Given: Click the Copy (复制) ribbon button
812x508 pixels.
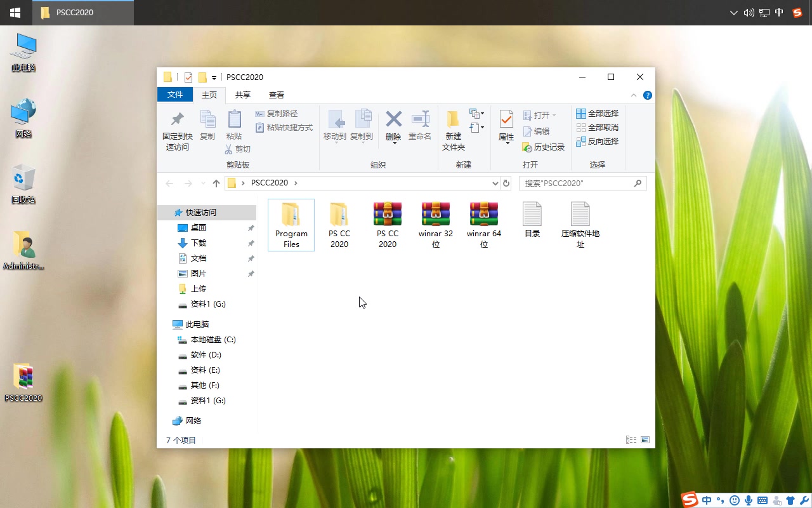Looking at the screenshot, I should click(x=207, y=125).
